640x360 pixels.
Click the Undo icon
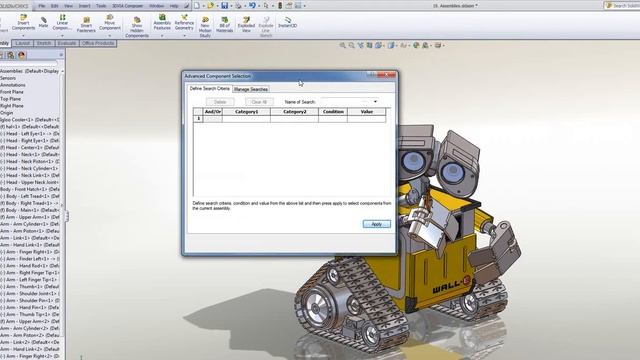pyautogui.click(x=252, y=6)
